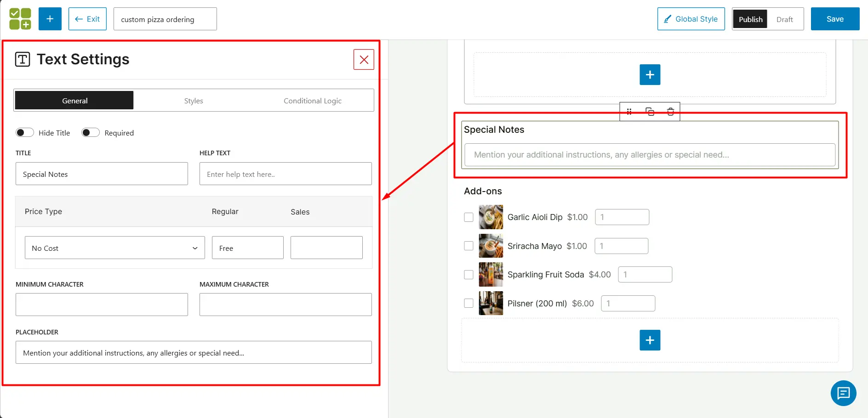This screenshot has width=868, height=418.
Task: Open the No Cost price type dropdown
Action: click(x=114, y=248)
